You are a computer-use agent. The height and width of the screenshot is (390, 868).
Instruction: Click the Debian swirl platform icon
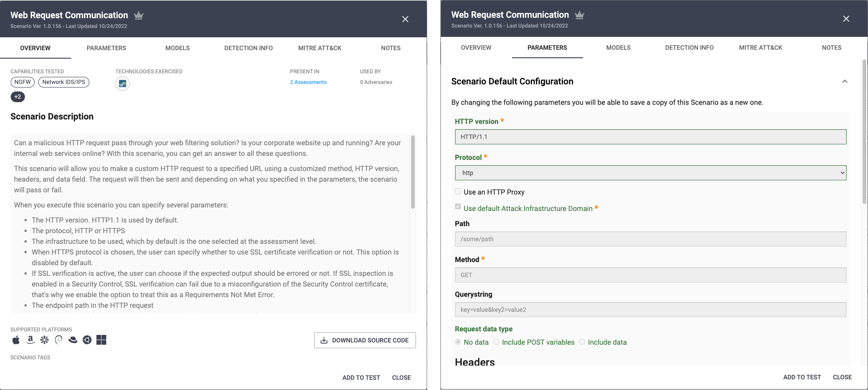point(59,340)
